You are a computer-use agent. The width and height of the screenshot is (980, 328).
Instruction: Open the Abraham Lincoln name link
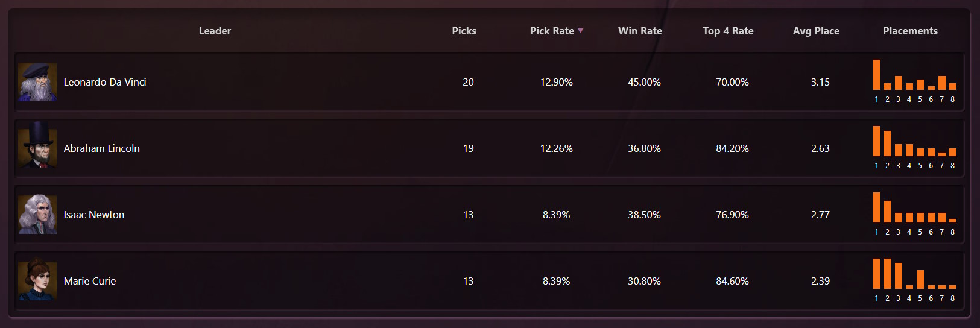101,148
